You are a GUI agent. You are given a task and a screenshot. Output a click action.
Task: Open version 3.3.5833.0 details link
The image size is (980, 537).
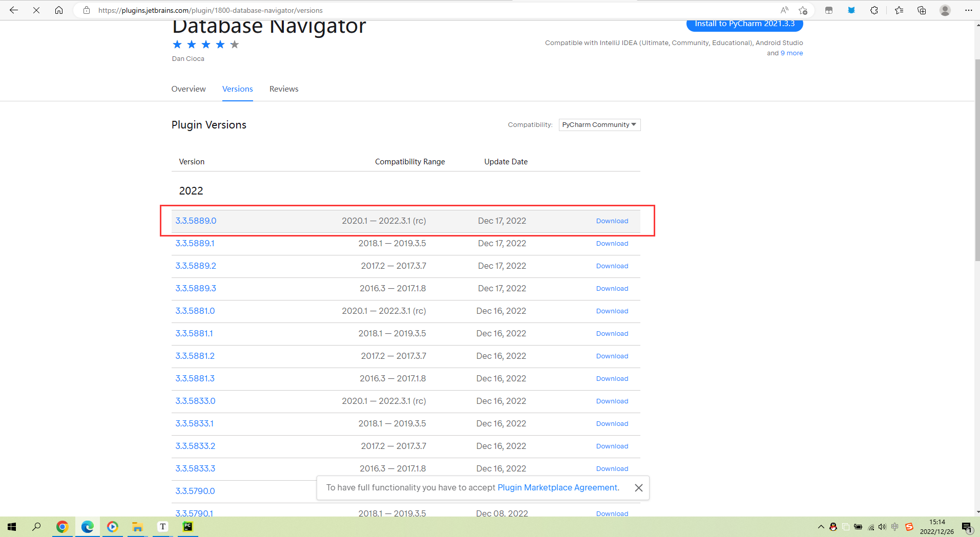click(195, 401)
